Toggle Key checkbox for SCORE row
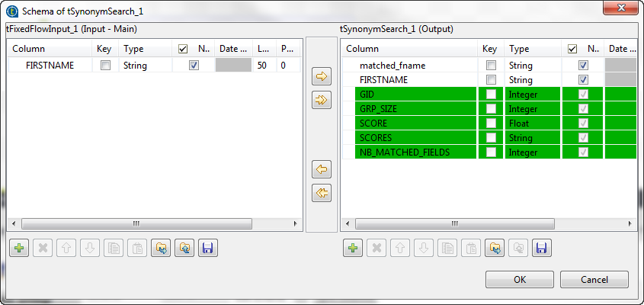The height and width of the screenshot is (305, 644). click(491, 124)
